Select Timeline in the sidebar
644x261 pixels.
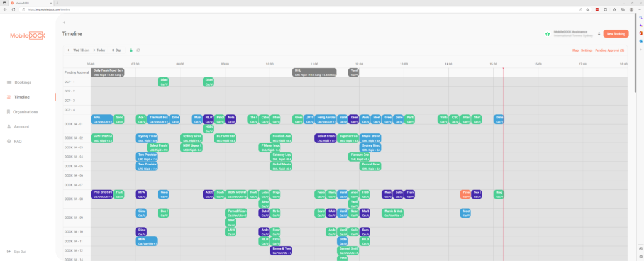(18, 97)
